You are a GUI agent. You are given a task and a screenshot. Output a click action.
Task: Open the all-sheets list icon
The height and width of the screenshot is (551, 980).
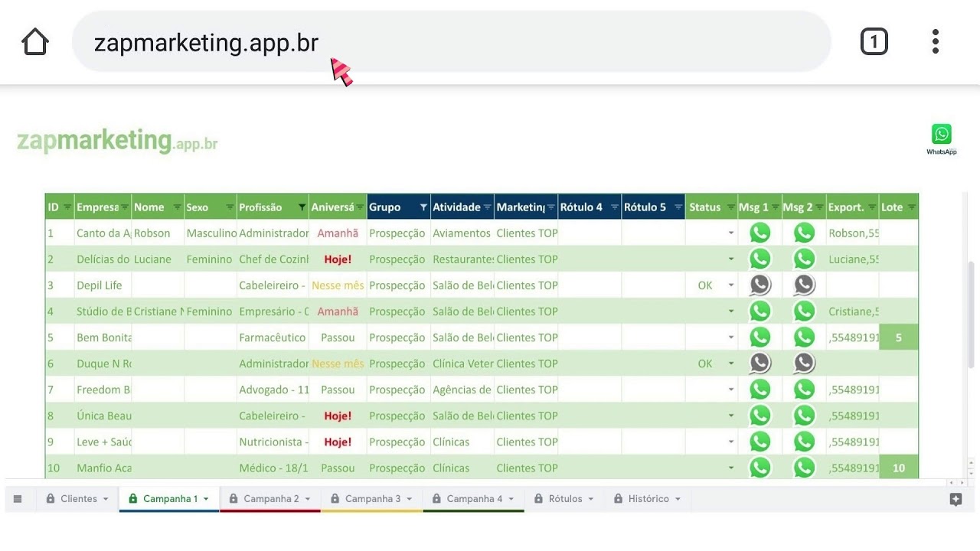[x=18, y=499]
